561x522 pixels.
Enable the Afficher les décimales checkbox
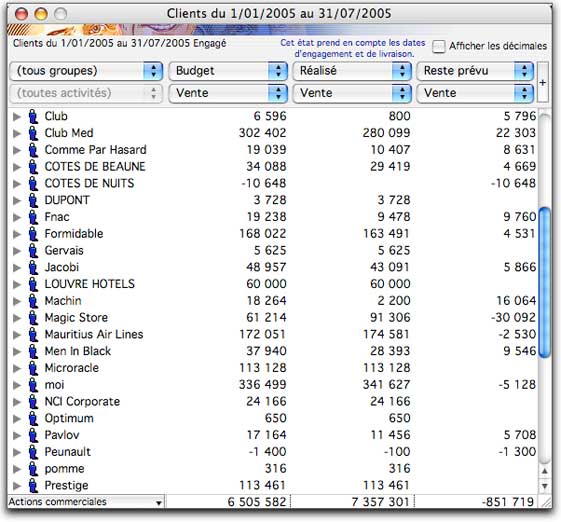(439, 47)
